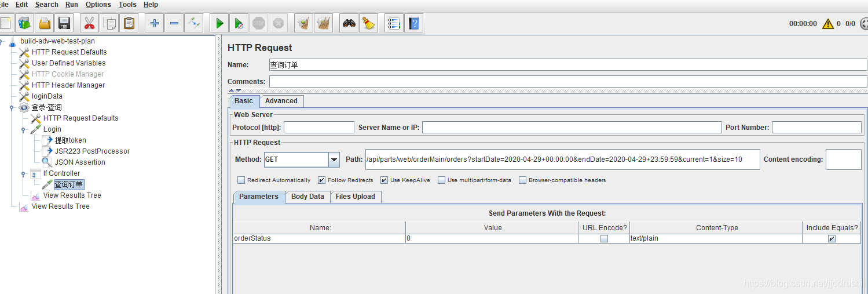
Task: Switch to the Files Upload tab
Action: (x=356, y=197)
